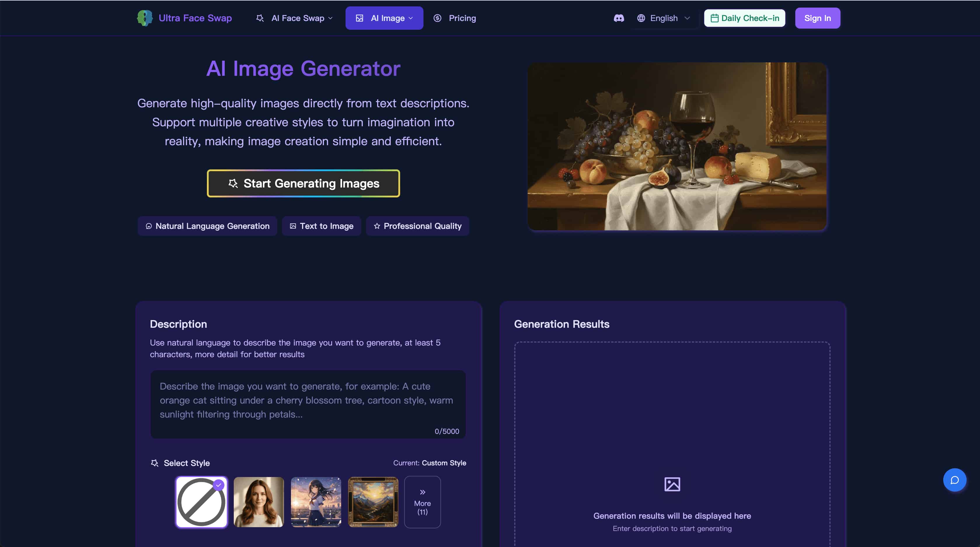Select the anime girl style thumbnail
Image resolution: width=980 pixels, height=547 pixels.
pos(316,502)
